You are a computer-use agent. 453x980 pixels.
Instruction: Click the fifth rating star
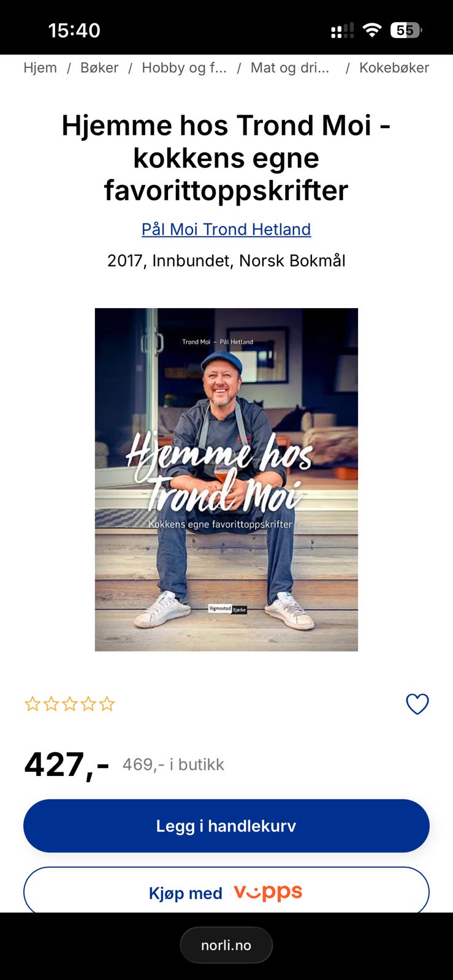click(107, 704)
